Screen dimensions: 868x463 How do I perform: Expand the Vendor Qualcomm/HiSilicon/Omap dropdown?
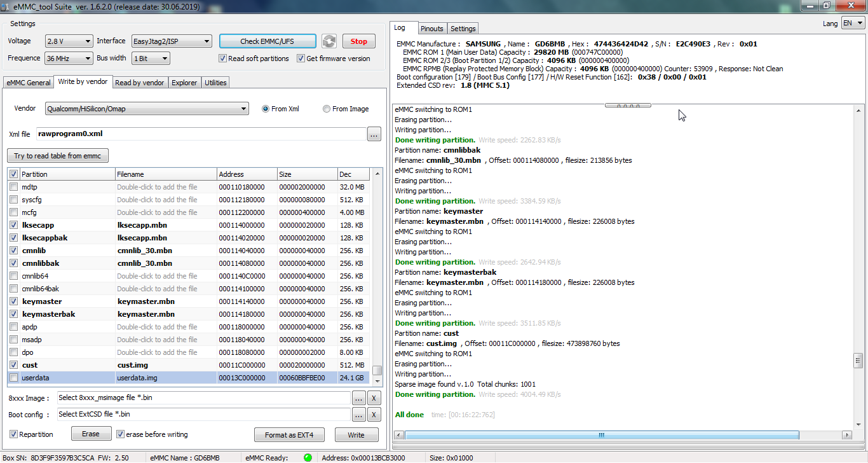tap(147, 109)
